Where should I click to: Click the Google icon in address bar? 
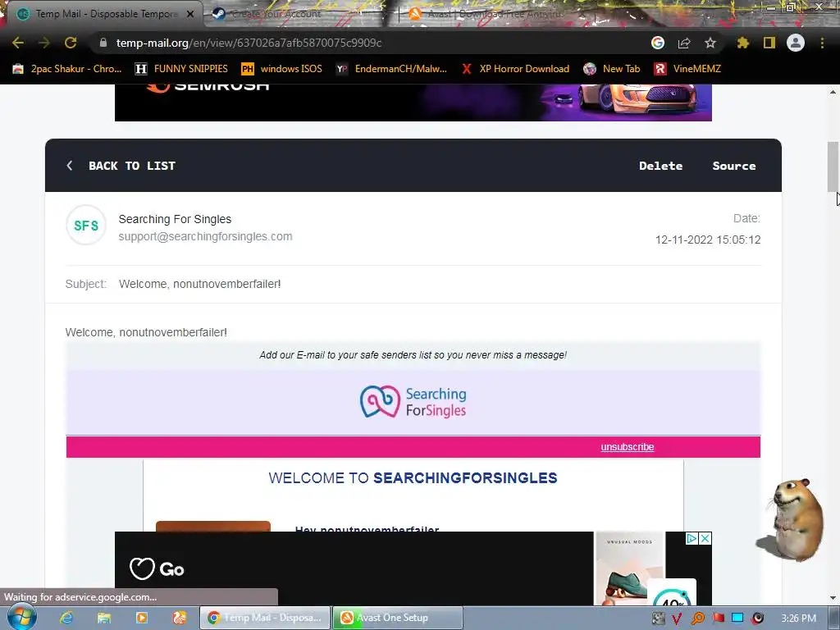pyautogui.click(x=658, y=43)
